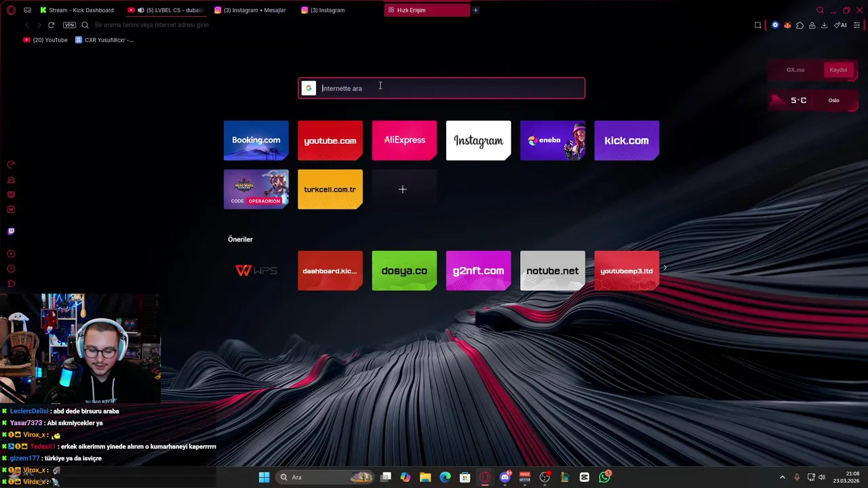Click the taskbar Ara search box

[325, 477]
